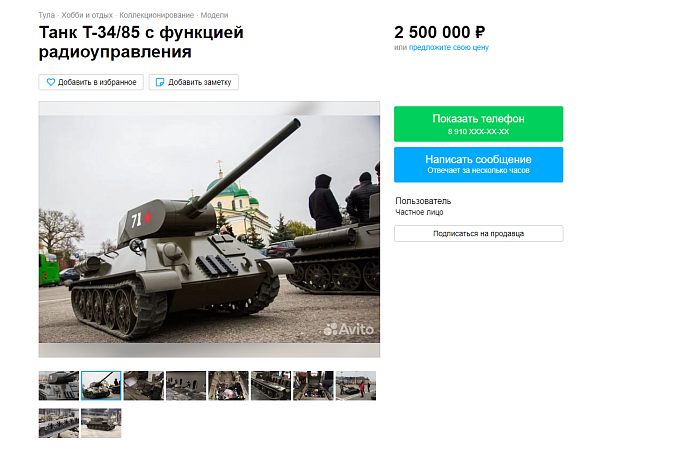Subscribe to seller with Подписаться на продавца
Image resolution: width=689 pixels, height=460 pixels.
[x=478, y=233]
